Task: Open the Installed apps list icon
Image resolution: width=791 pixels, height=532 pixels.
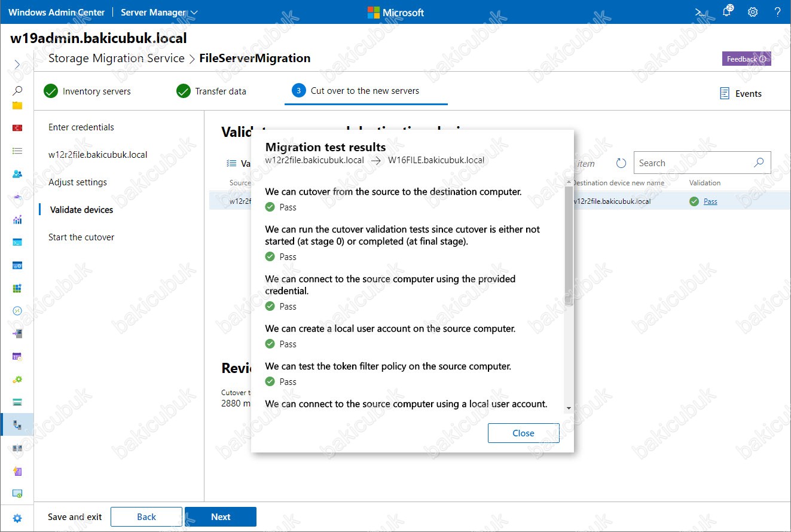Action: coord(17,151)
